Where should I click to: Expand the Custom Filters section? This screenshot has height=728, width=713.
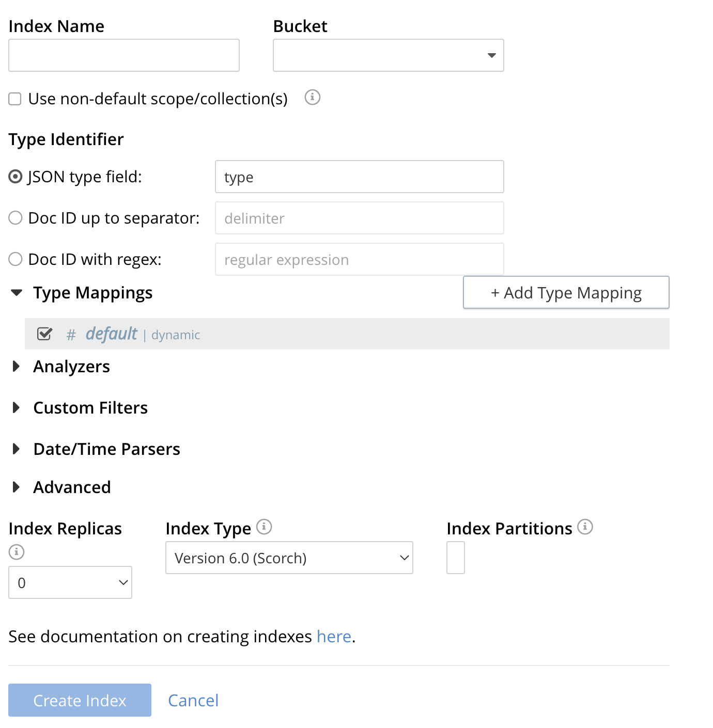coord(17,408)
